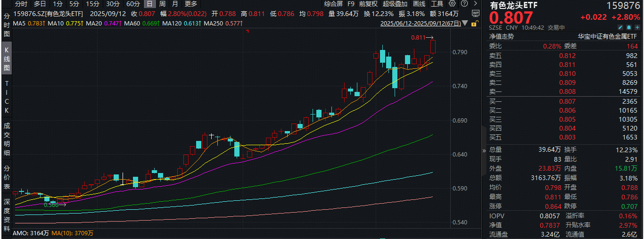The width and height of the screenshot is (644, 239).
Task: Switch to the 周 weekly period
Action: pos(162,3)
